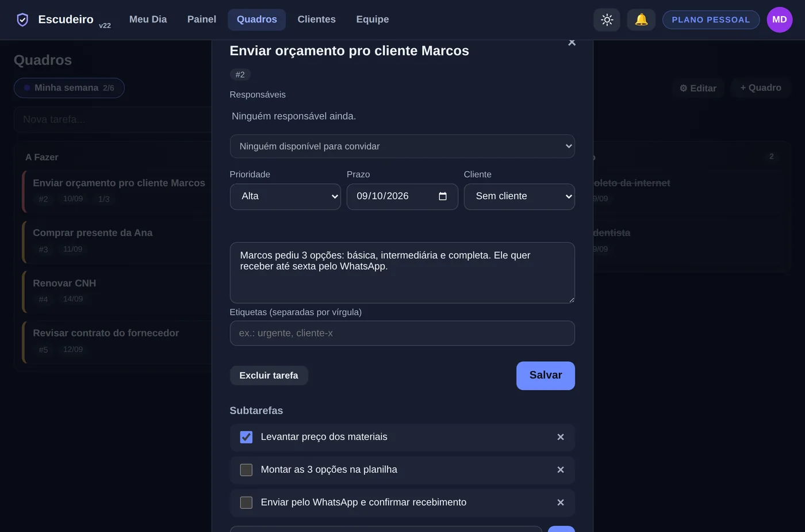Remove subtask Enviar pelo WhatsApp

[561, 503]
